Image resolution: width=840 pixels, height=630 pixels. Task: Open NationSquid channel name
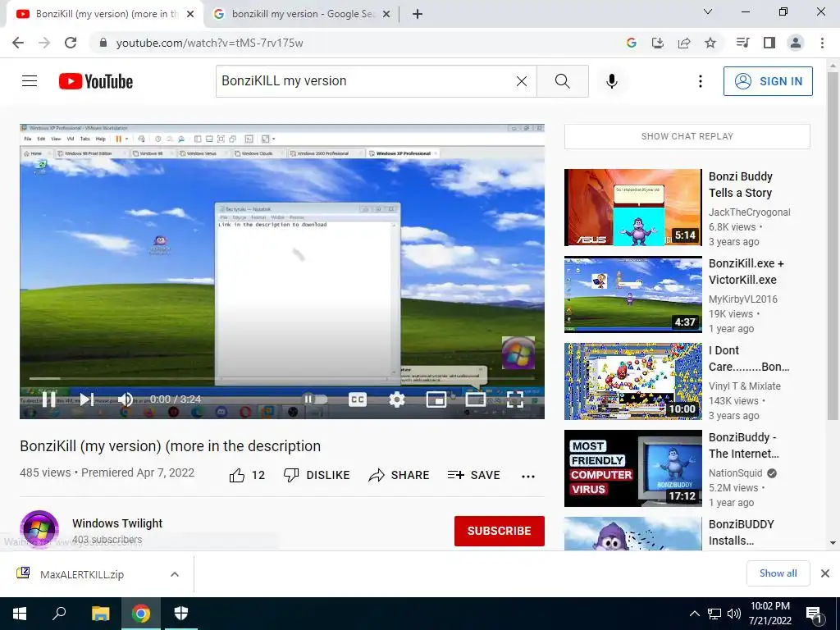(x=736, y=473)
